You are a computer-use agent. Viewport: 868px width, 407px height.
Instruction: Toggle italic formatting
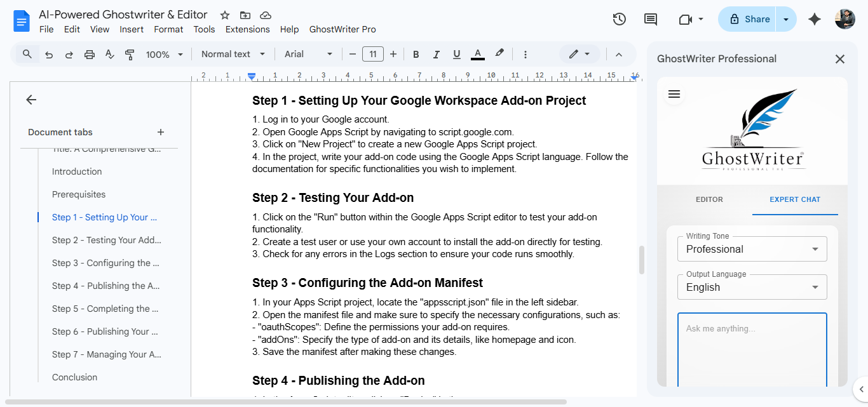tap(437, 54)
